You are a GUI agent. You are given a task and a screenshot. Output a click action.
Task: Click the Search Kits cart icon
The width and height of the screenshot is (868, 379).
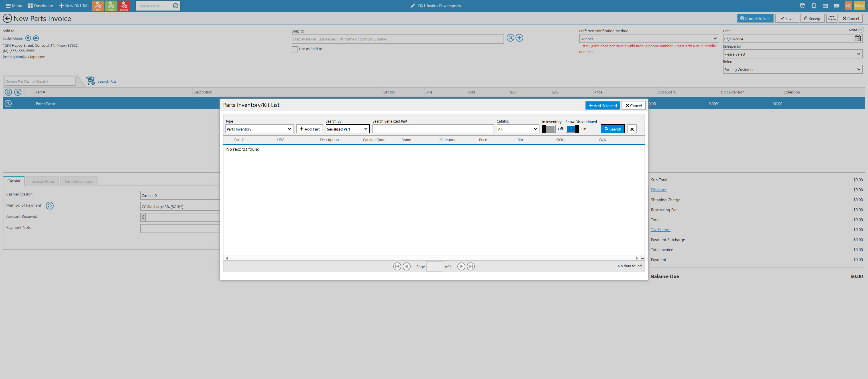[91, 81]
